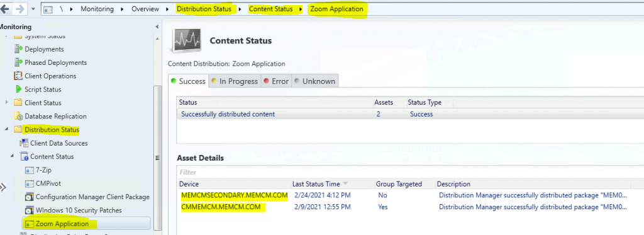
Task: Click the Client Status folder icon
Action: click(18, 103)
